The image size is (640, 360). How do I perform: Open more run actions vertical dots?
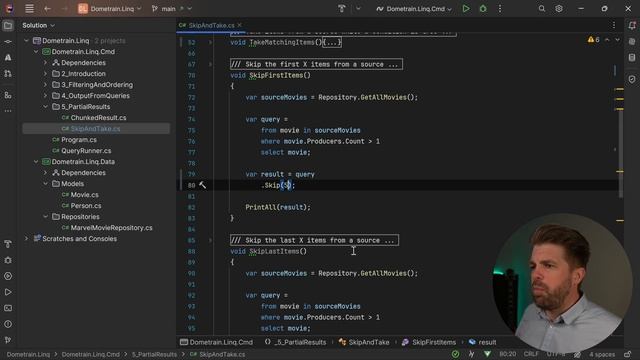[x=500, y=9]
